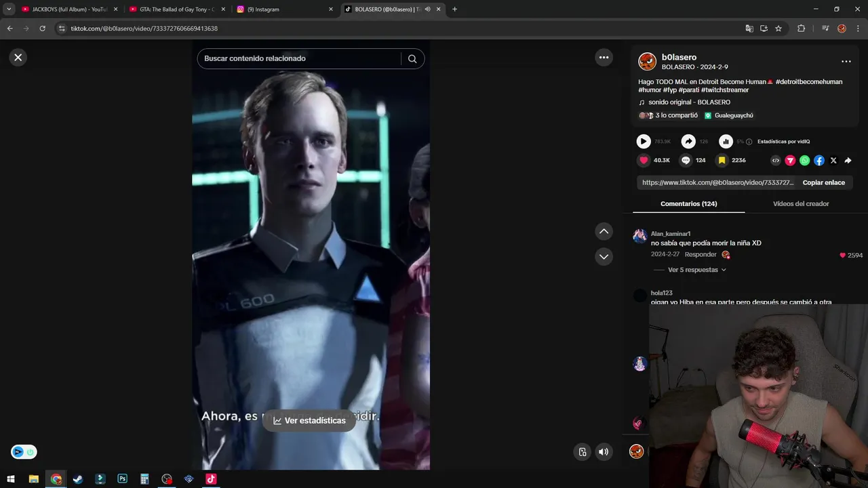Toggle the blue power extension switch

24,452
